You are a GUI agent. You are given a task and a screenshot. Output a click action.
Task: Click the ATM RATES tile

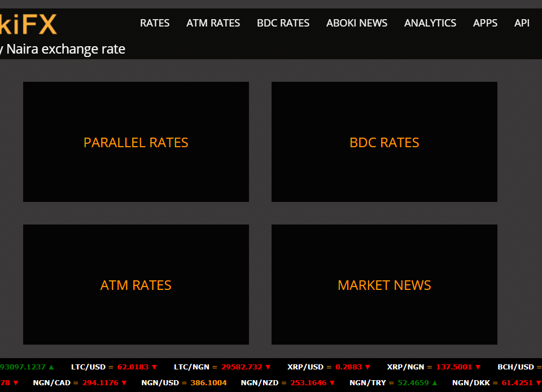click(x=135, y=285)
